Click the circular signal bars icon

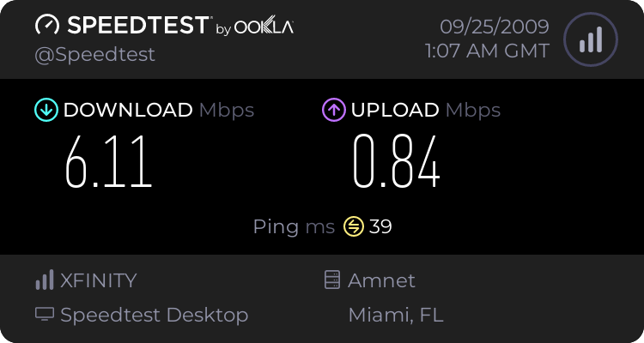(591, 39)
